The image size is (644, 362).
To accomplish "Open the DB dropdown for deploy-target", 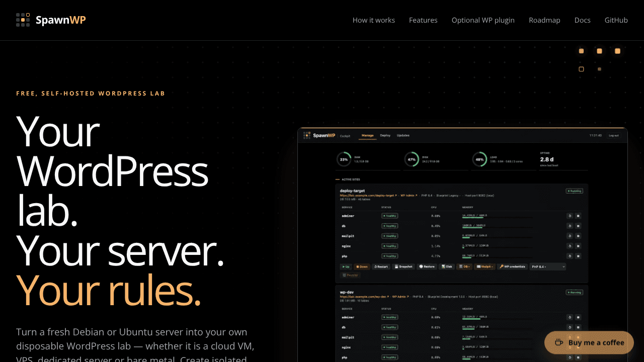I will tap(464, 266).
